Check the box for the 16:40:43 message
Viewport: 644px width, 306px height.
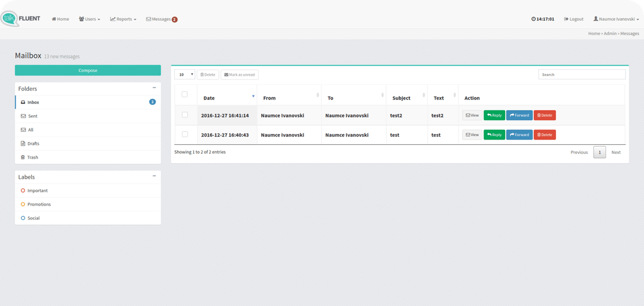tap(184, 134)
